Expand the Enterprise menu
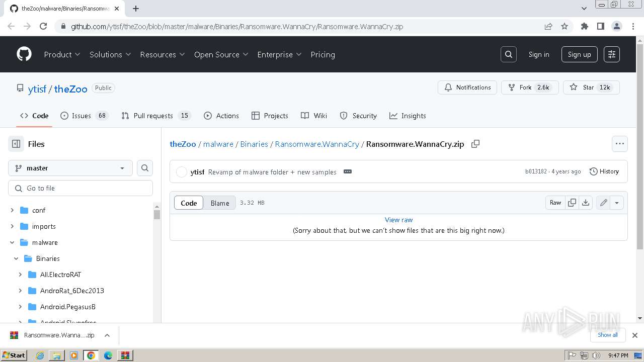This screenshot has width=644, height=362. [x=279, y=54]
